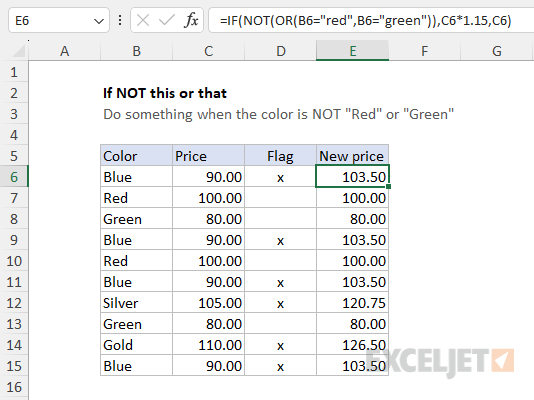Select row 13 header

tap(14, 324)
